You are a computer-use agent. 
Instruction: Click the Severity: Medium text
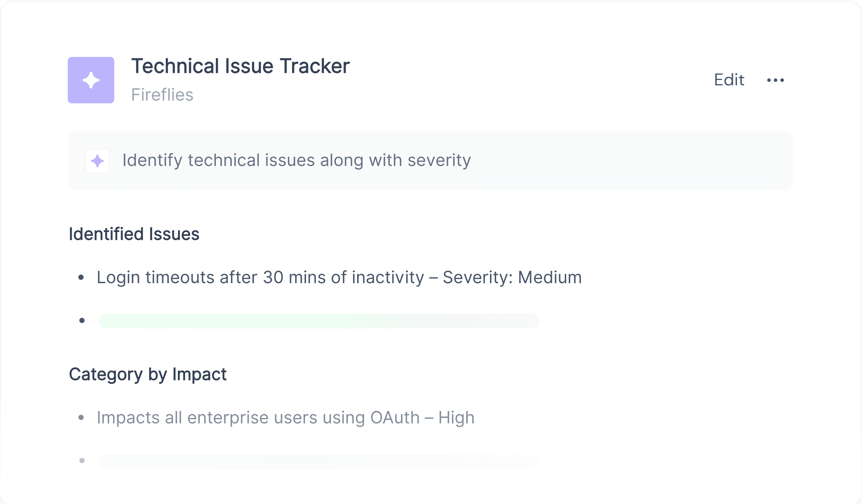point(512,277)
